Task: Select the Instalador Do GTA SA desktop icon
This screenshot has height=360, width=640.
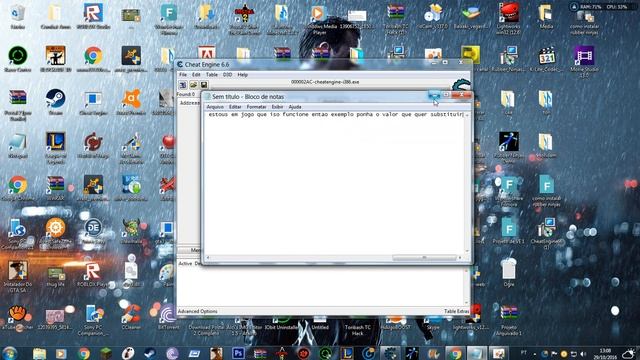Action: [x=18, y=278]
